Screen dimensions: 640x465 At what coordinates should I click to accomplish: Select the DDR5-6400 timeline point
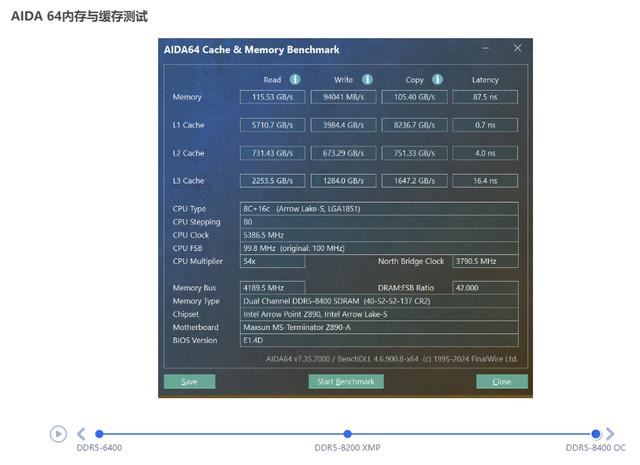pyautogui.click(x=99, y=434)
